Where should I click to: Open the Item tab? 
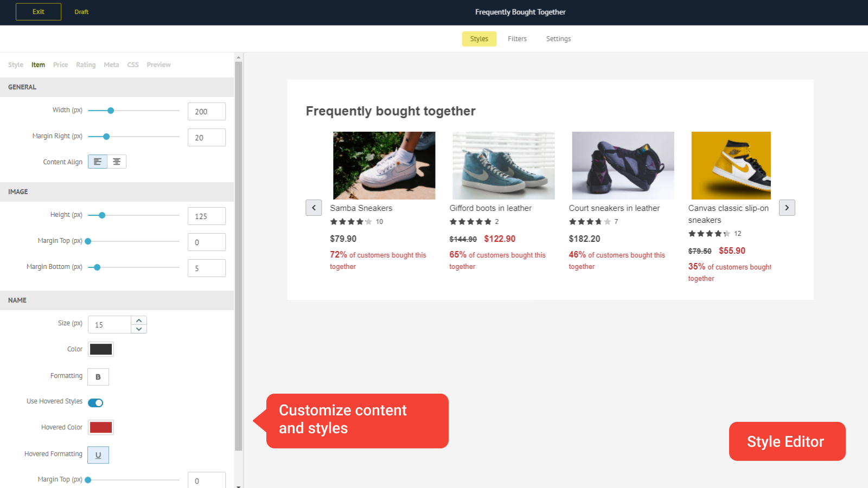(x=38, y=65)
